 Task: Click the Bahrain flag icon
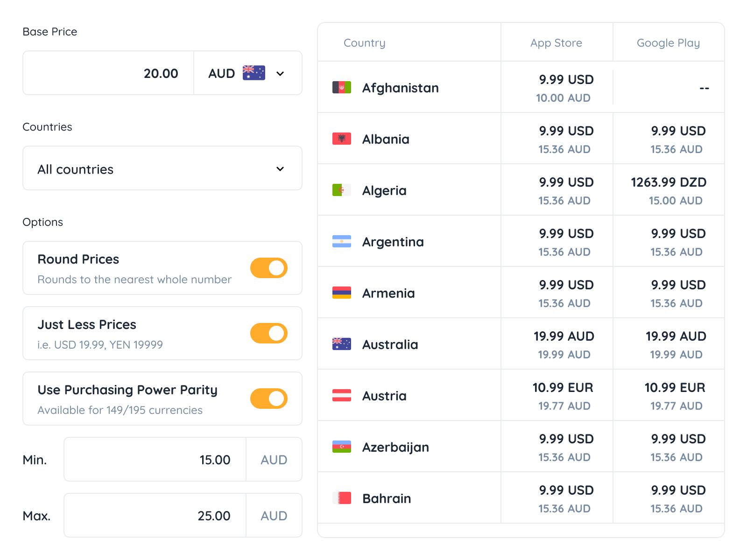point(341,498)
